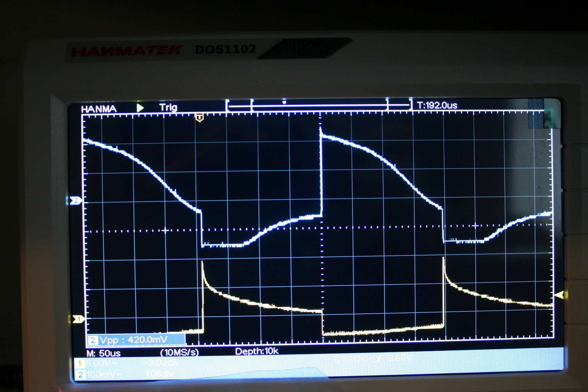Viewport: 588px width, 392px height.
Task: Click the channel 2 Vpp measurement box
Action: coord(136,340)
